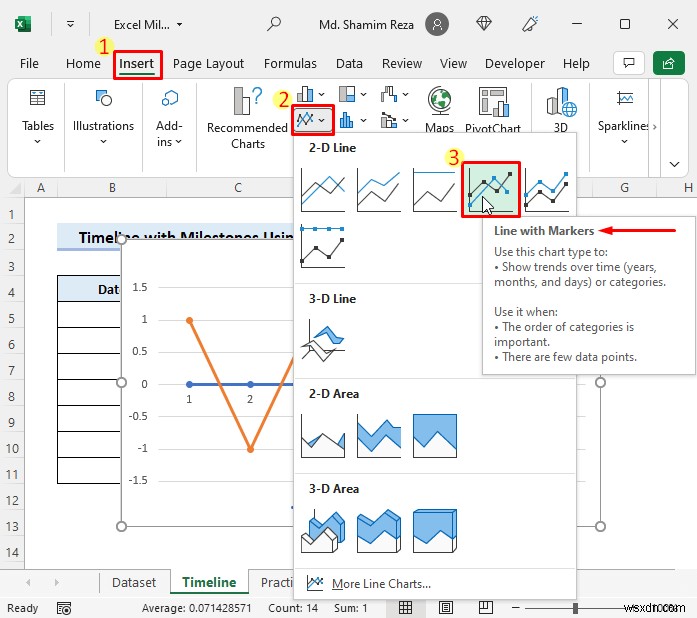Switch to the Dataset sheet
The width and height of the screenshot is (697, 618).
pos(134,582)
